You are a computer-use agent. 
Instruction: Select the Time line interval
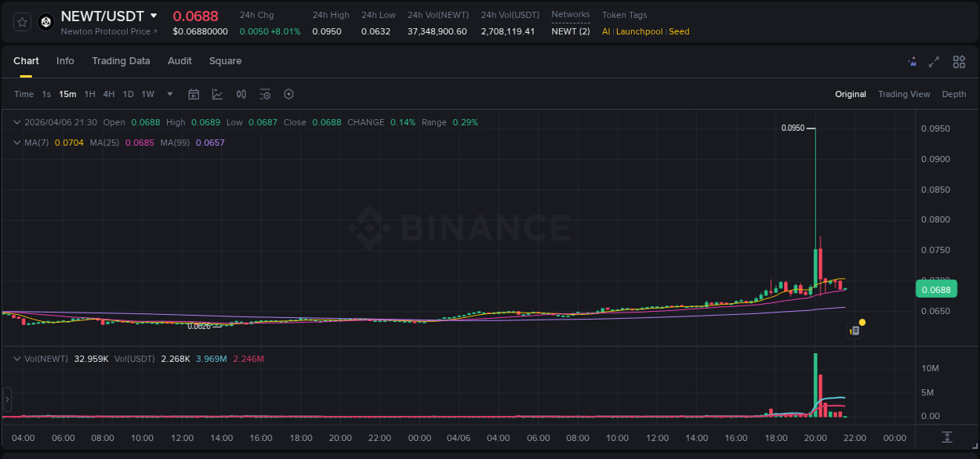coord(24,94)
